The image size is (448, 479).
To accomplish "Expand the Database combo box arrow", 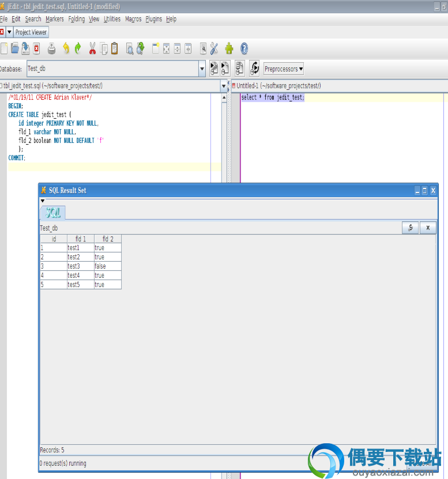I will [x=202, y=69].
